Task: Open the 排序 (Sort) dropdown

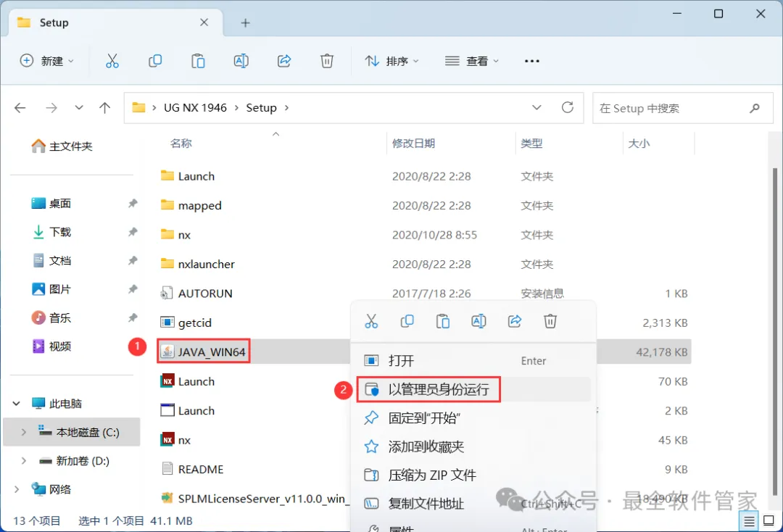Action: (x=392, y=61)
